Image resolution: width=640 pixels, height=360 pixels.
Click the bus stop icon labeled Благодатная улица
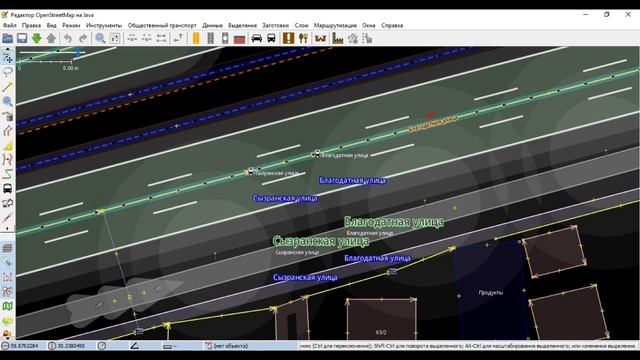tap(316, 154)
